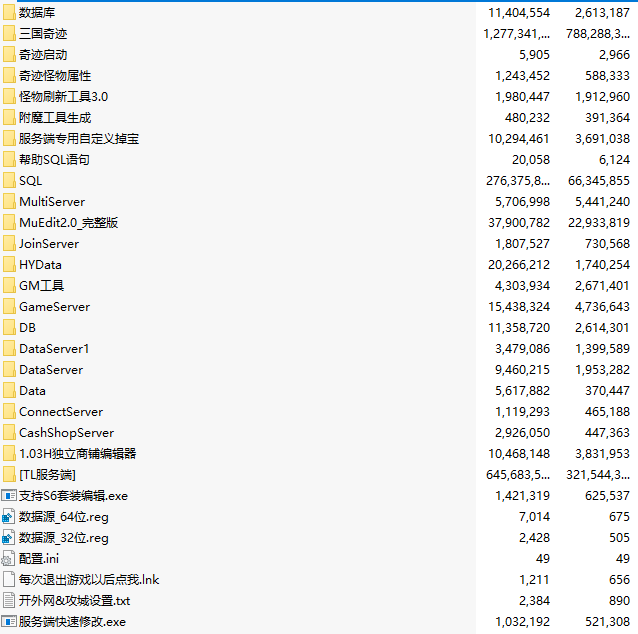
Task: Select the 1.03H独立商铺编辑器 folder
Action: [x=77, y=453]
